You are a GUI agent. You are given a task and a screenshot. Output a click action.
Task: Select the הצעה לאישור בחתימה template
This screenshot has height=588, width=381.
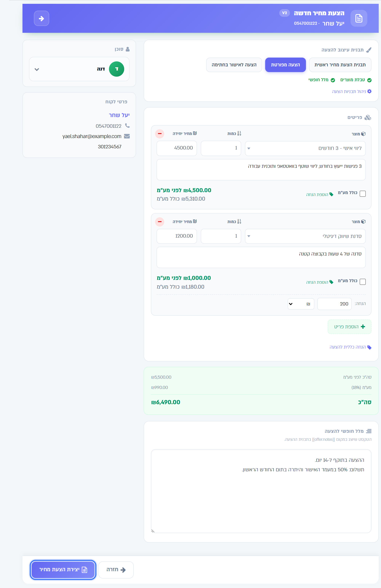click(234, 65)
